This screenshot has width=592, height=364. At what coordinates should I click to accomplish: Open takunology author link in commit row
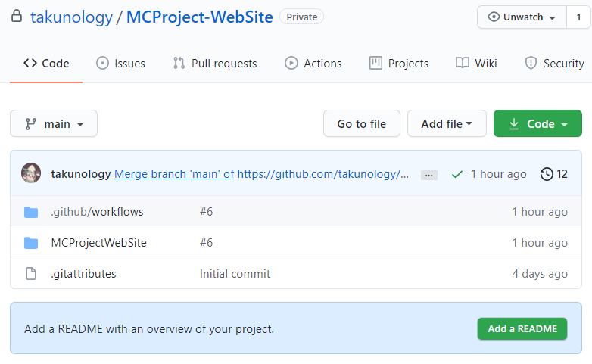[81, 174]
